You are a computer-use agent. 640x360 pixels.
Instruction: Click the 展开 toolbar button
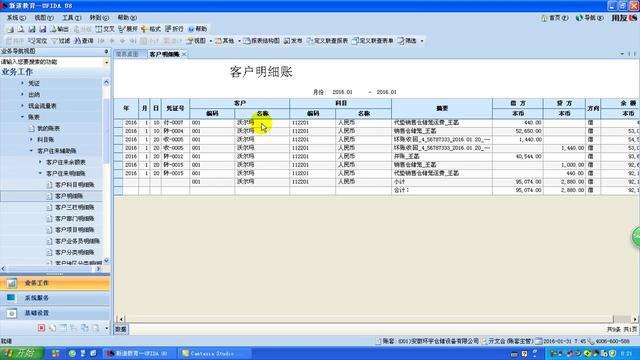pos(128,29)
